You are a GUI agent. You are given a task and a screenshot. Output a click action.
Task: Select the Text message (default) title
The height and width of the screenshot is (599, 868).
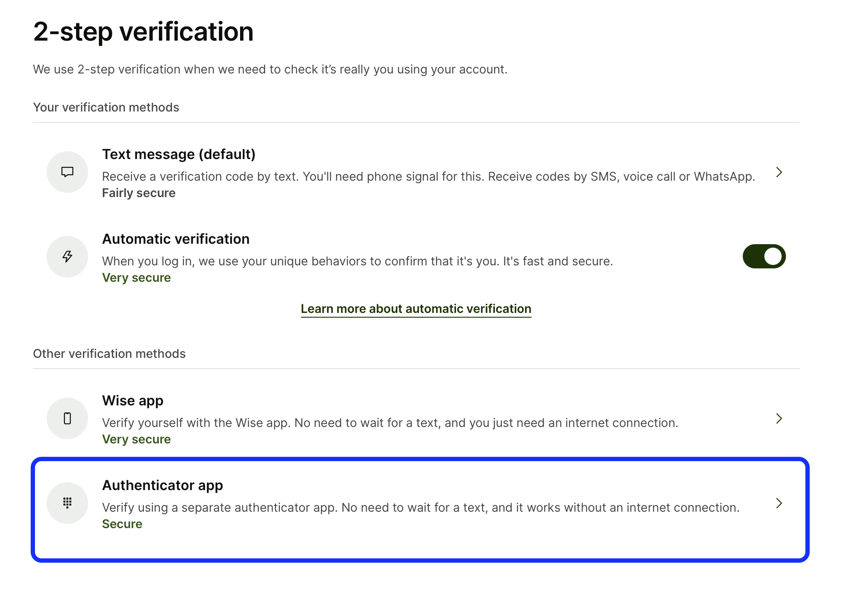(x=179, y=154)
